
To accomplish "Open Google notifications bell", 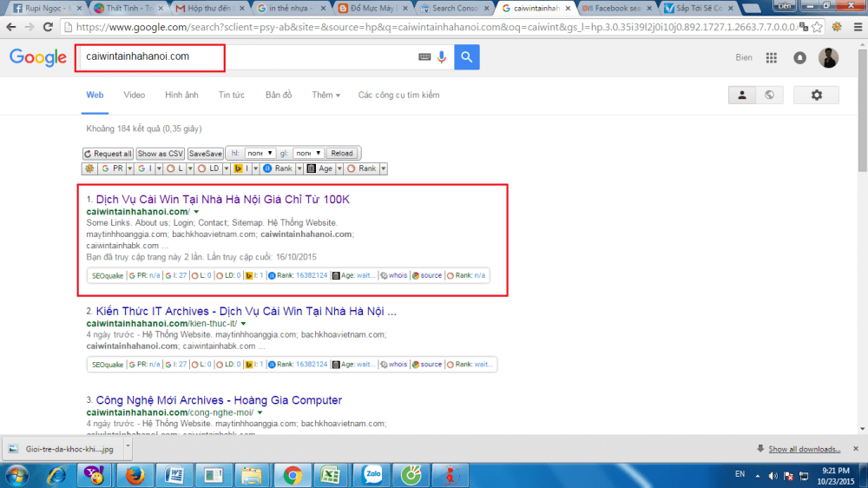I will [800, 57].
